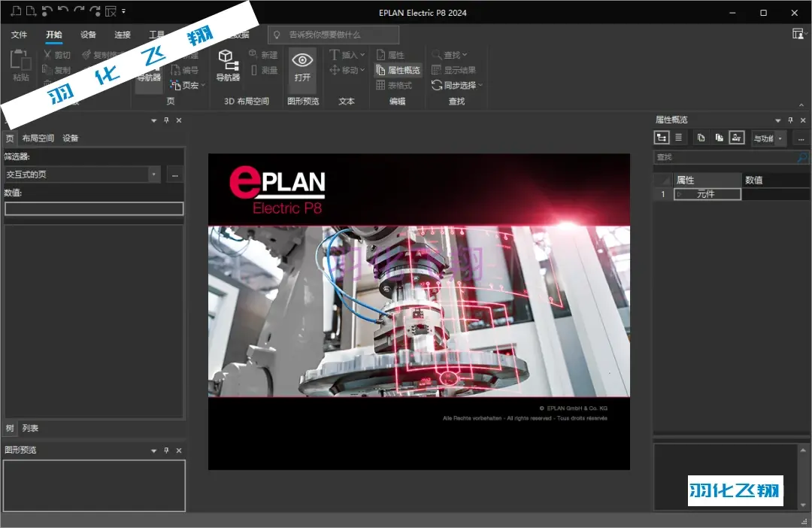
Task: Pin the 属性概览 panel
Action: pos(790,120)
